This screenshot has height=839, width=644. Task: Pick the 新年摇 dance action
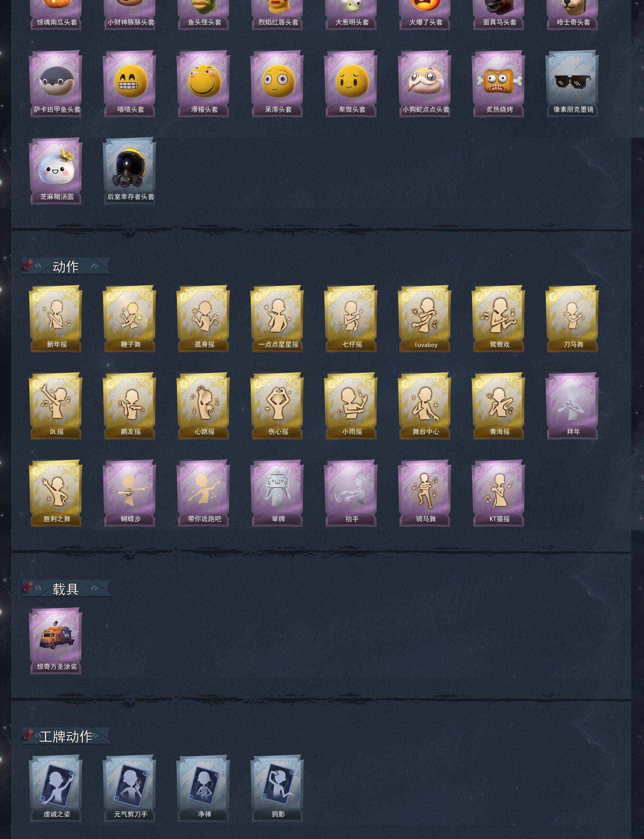coord(56,318)
